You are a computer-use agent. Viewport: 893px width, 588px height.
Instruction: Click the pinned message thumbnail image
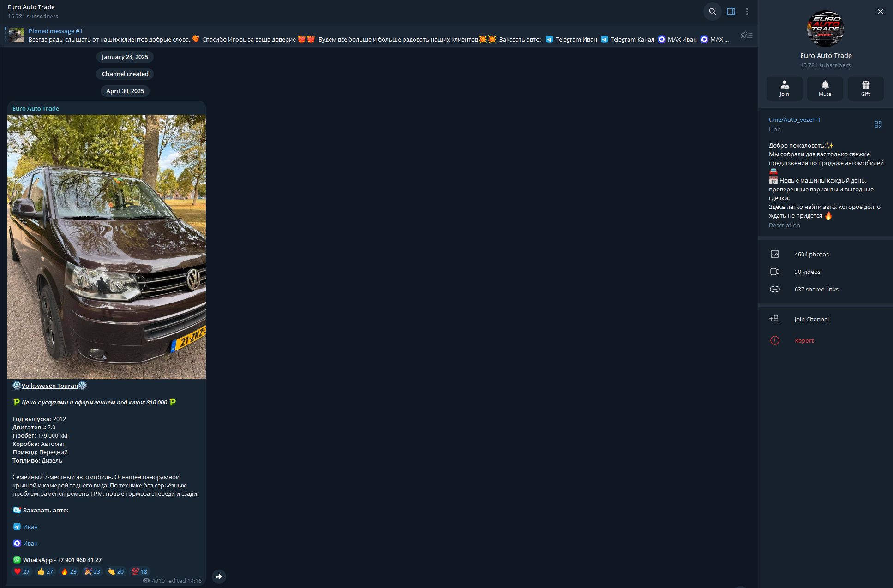(x=17, y=35)
